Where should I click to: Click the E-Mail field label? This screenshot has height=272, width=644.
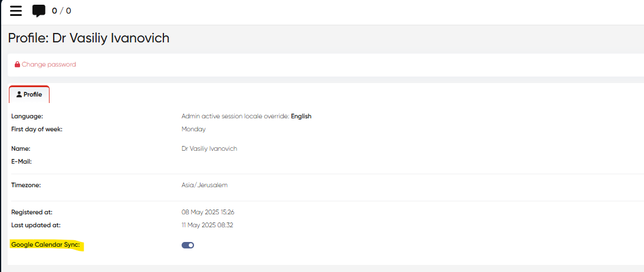pyautogui.click(x=21, y=161)
